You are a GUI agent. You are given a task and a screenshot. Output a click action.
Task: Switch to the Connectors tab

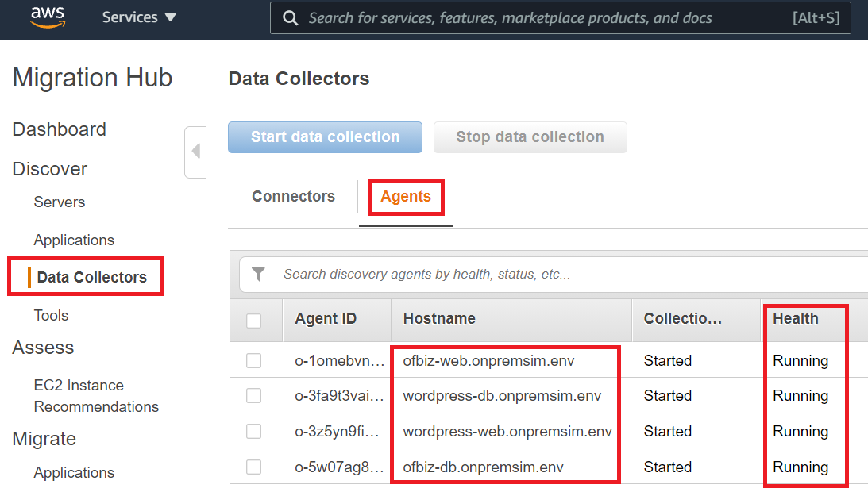coord(293,197)
